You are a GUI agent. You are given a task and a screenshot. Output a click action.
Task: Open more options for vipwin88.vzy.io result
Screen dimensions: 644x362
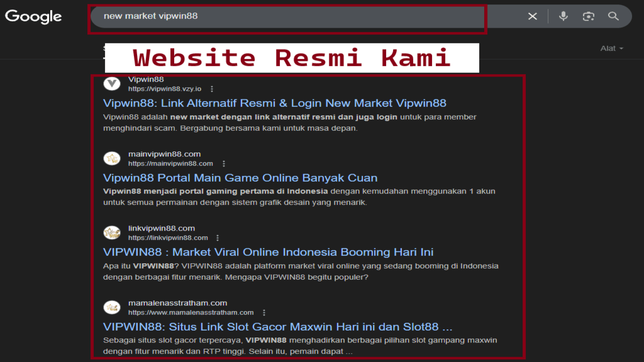click(212, 89)
